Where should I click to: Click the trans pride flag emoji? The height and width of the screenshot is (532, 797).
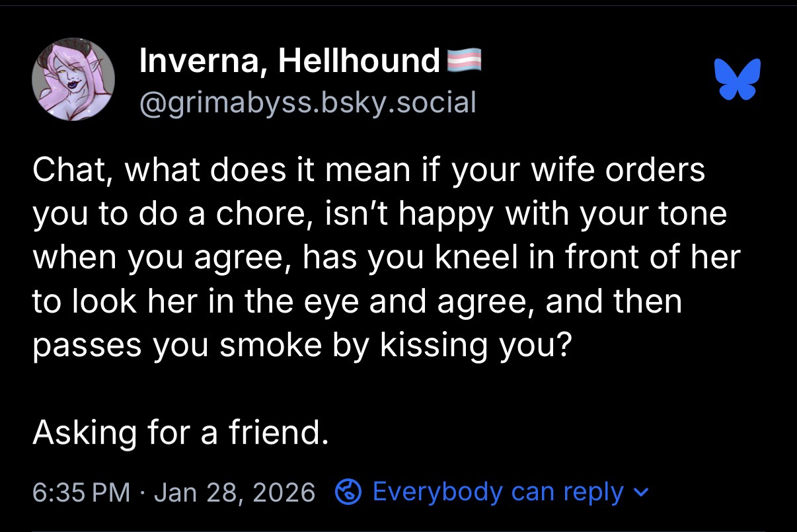(x=466, y=61)
